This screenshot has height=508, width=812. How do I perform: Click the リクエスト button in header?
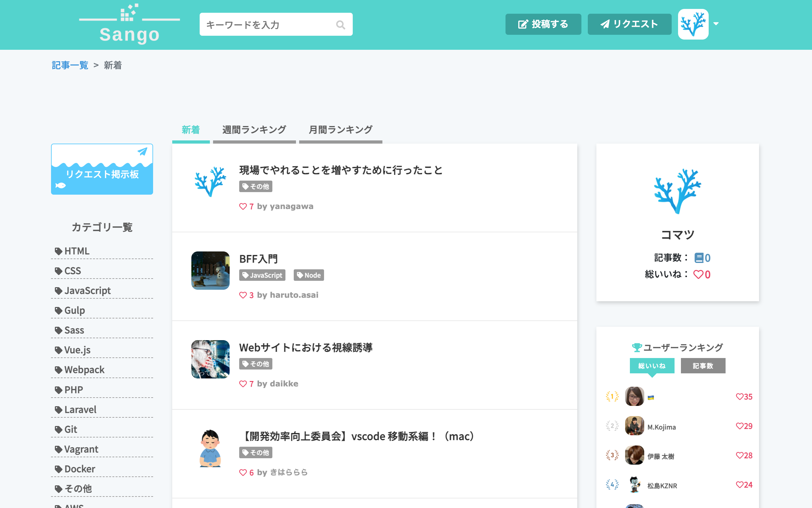click(629, 24)
